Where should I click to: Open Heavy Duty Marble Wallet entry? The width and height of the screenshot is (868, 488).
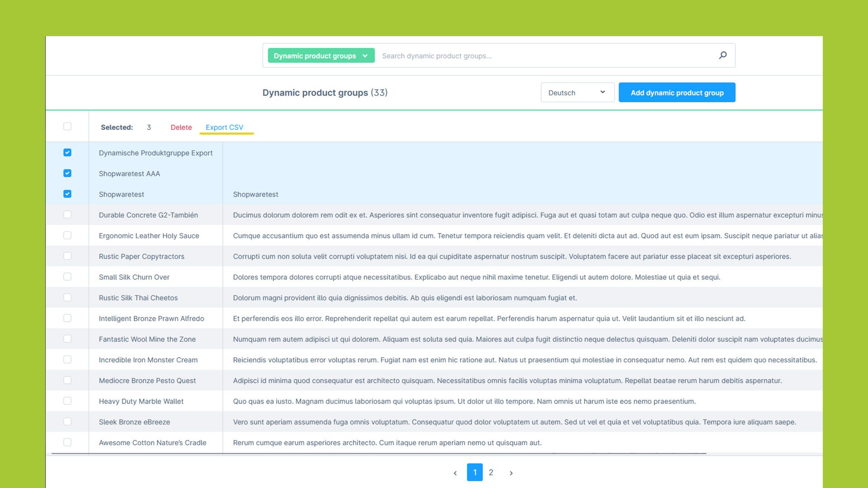coord(141,402)
